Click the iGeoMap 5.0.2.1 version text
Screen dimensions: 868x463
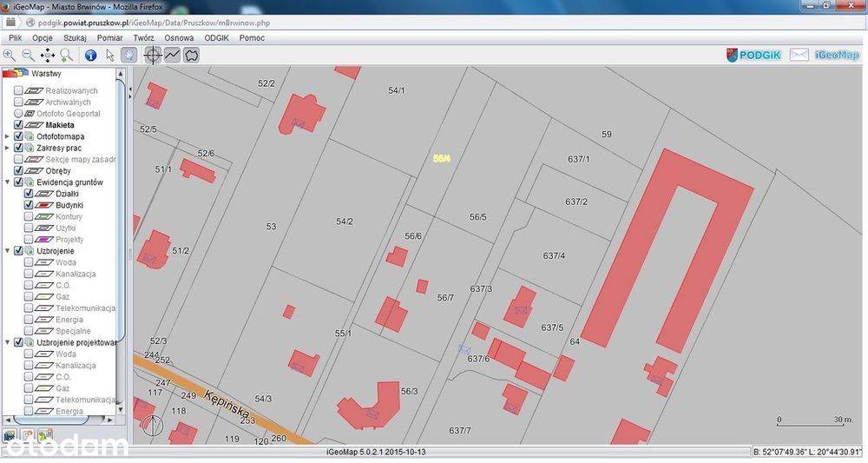[376, 452]
